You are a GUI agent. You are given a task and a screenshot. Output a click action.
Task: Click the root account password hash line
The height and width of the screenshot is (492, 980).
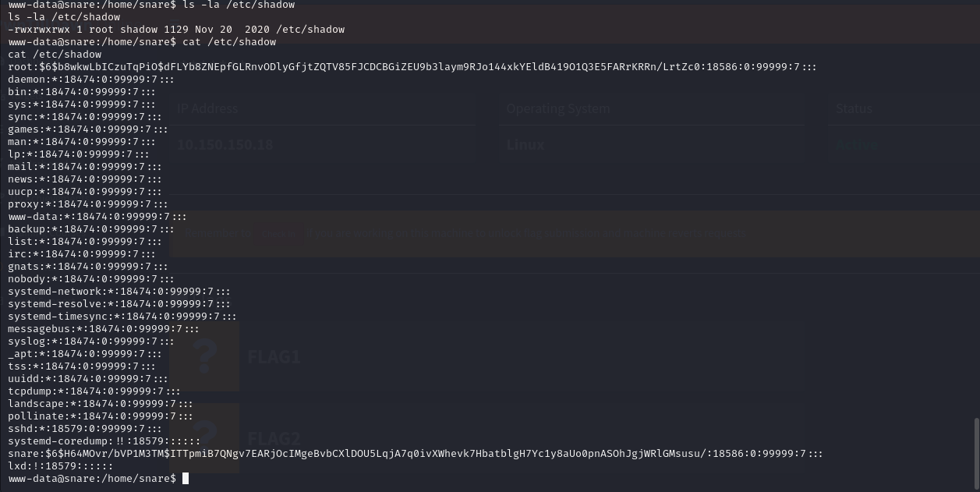[x=412, y=67]
